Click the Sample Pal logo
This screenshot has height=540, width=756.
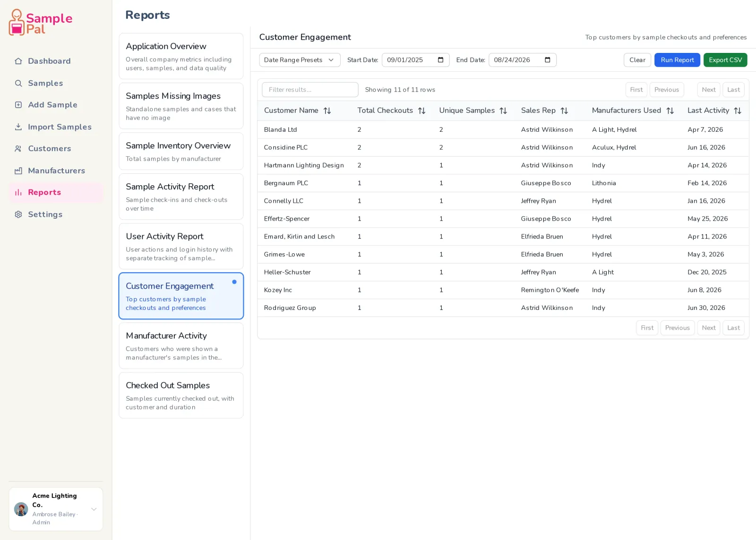(41, 22)
